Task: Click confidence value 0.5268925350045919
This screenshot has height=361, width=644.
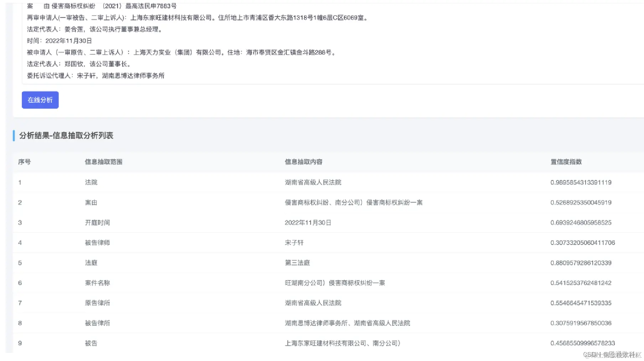Action: 581,203
